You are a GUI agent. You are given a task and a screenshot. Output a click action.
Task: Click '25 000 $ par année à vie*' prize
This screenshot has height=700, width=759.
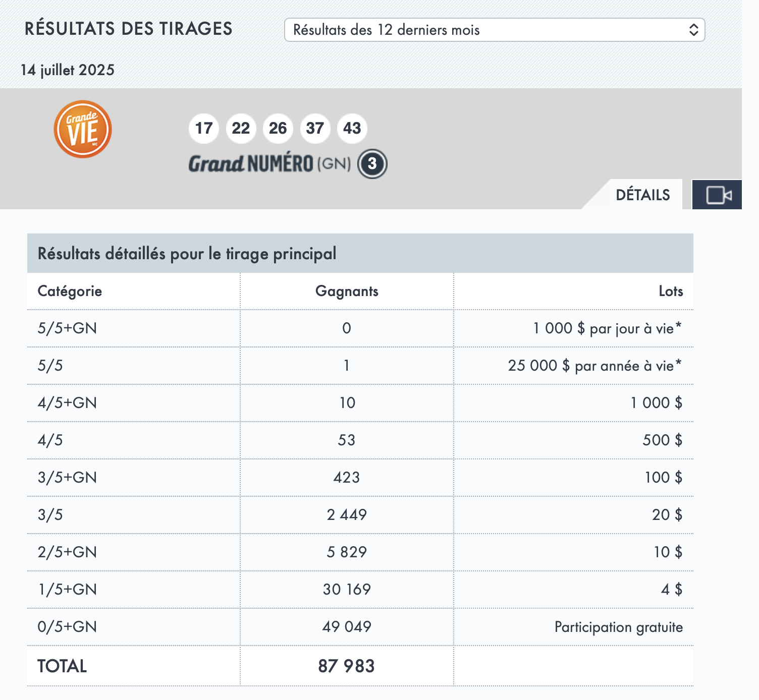[x=594, y=366]
